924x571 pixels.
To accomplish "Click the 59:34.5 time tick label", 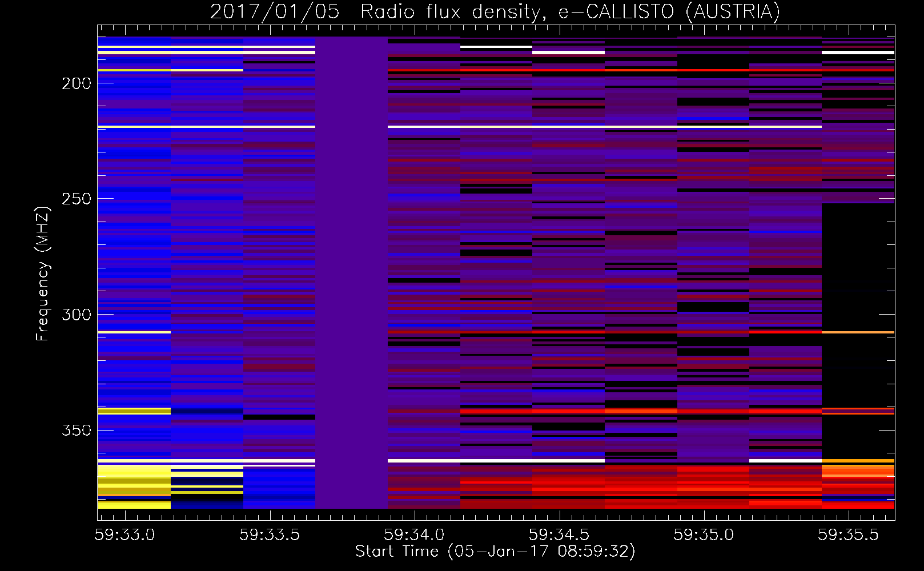I will point(559,534).
